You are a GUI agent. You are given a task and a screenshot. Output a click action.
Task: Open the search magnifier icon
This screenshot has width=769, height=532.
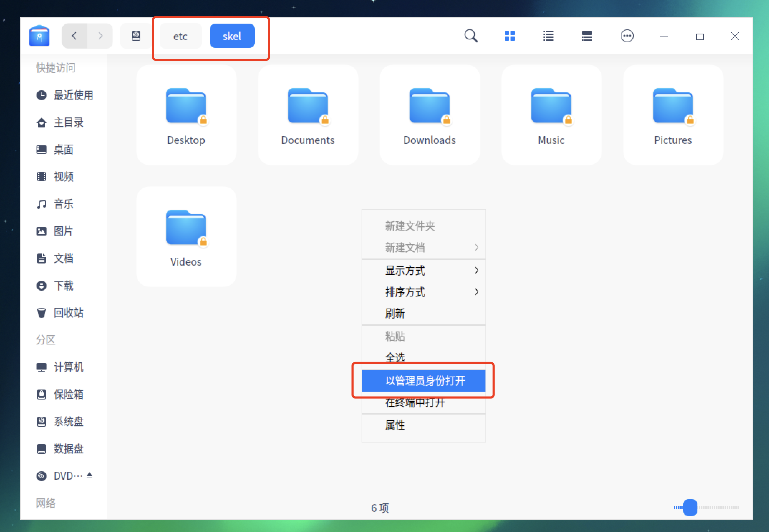click(471, 36)
